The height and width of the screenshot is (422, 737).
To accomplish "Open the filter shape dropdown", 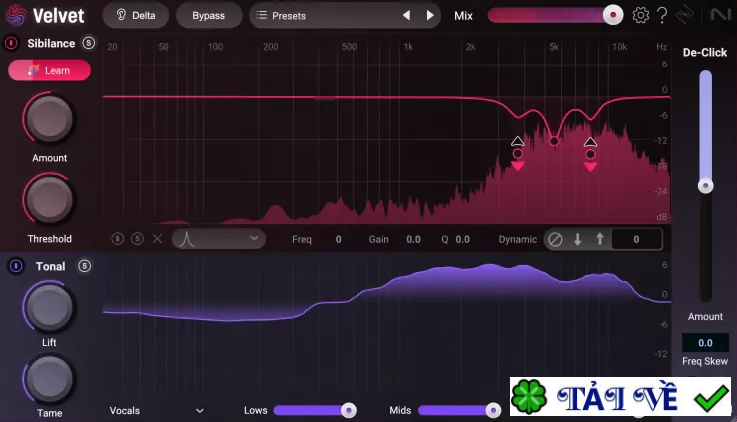I will coord(219,239).
